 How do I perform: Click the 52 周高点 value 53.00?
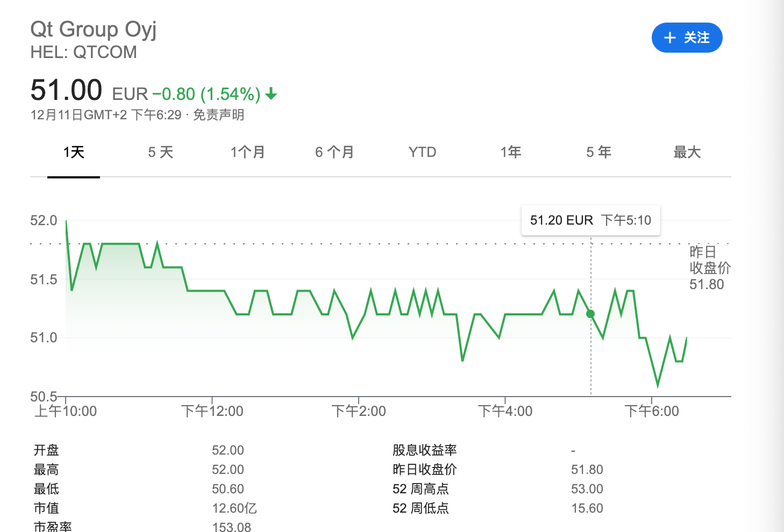tap(587, 488)
